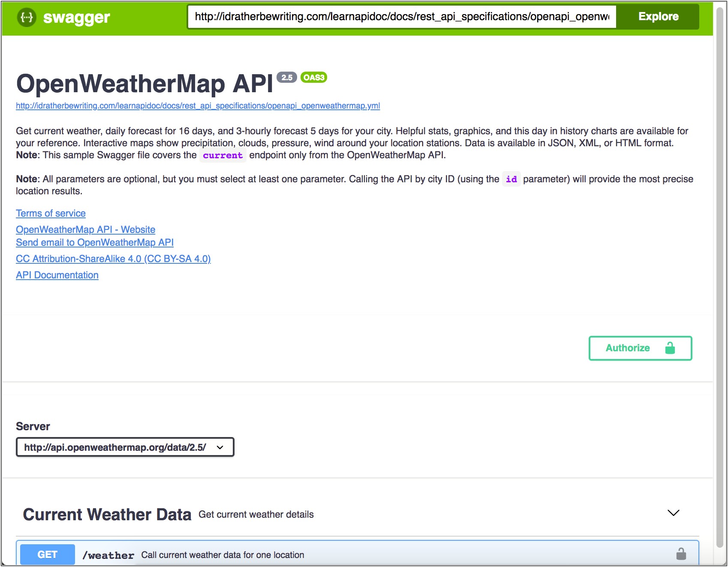
Task: Click the 'Get current weather details' description
Action: [x=256, y=514]
